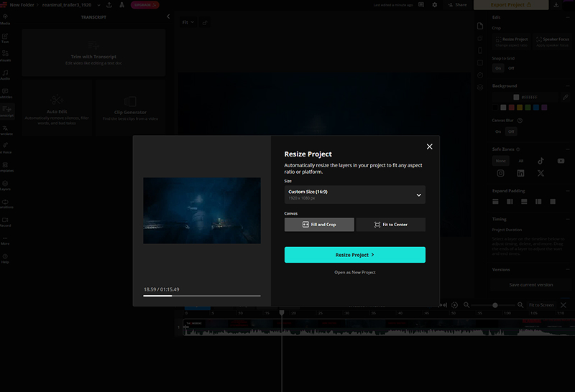
Task: Collapse the Transcript panel with the chevron
Action: point(168,16)
